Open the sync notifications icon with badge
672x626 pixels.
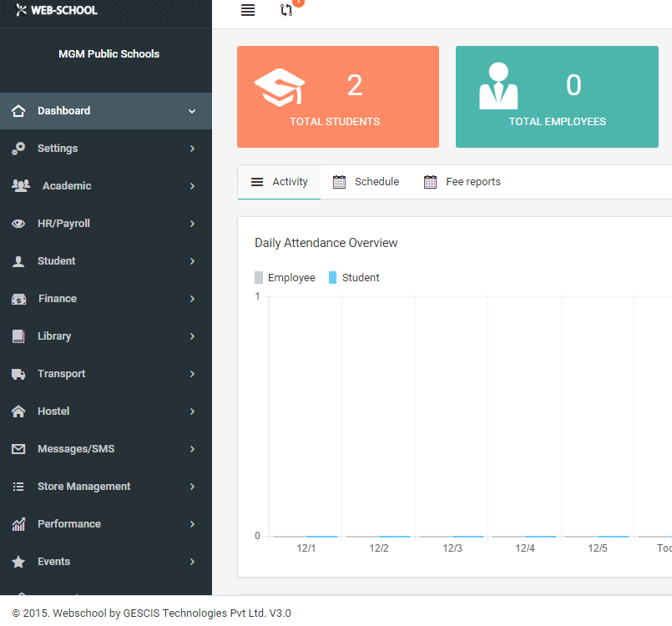pos(286,10)
